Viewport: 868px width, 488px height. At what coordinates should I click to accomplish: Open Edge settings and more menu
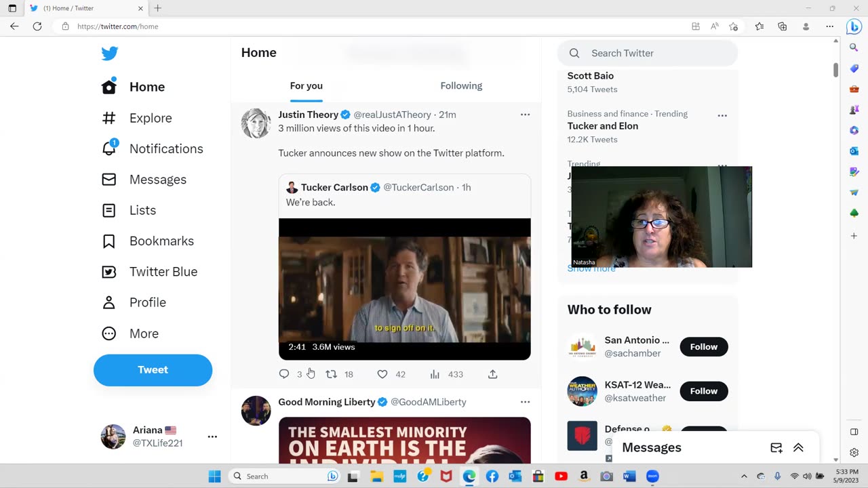pyautogui.click(x=829, y=26)
